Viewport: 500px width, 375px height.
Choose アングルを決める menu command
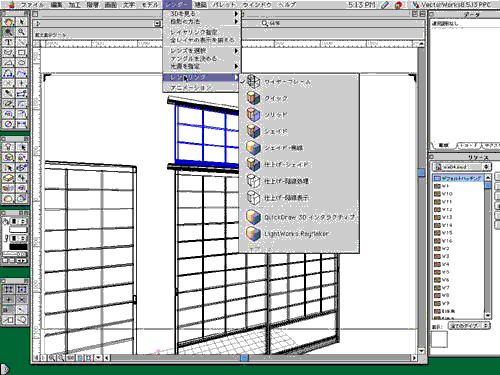[202, 59]
